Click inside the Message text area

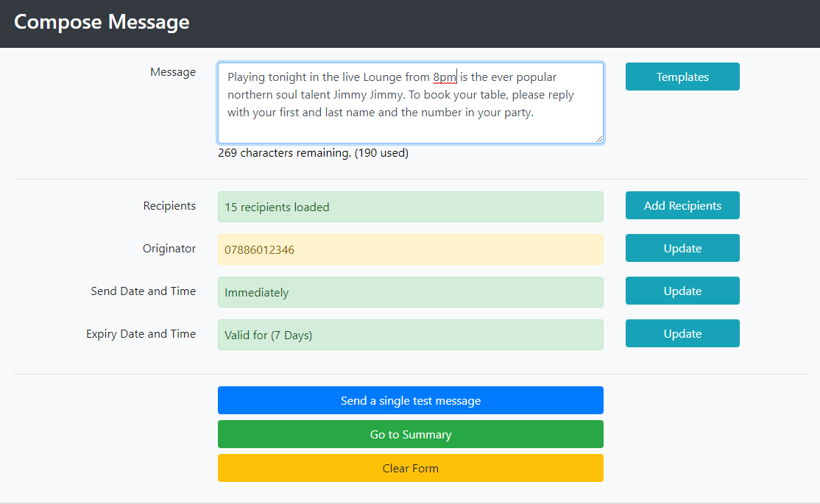point(411,103)
